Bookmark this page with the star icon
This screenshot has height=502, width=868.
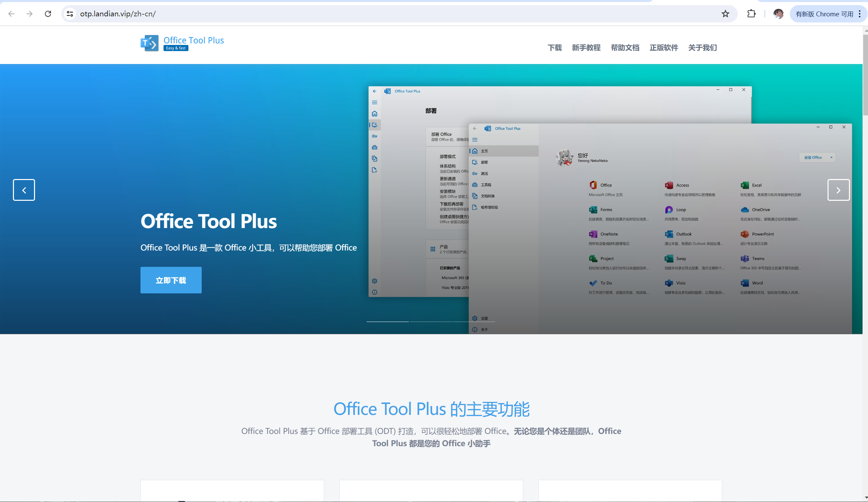[725, 14]
